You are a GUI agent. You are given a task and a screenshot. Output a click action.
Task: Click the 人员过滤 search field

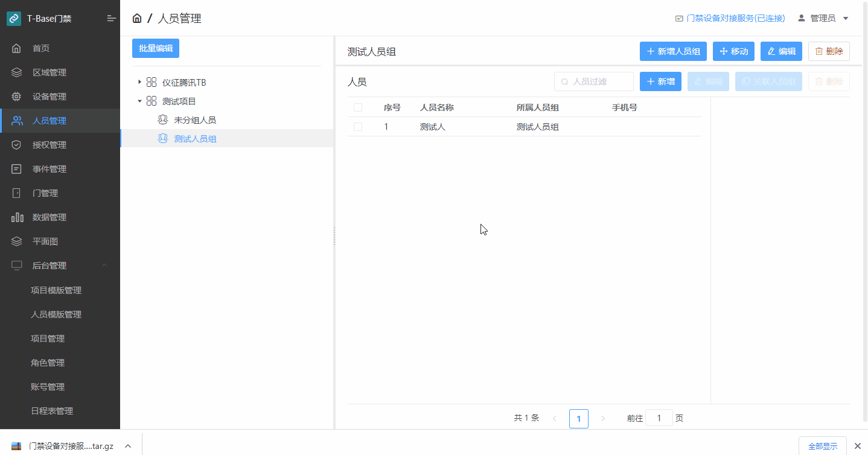coord(594,81)
